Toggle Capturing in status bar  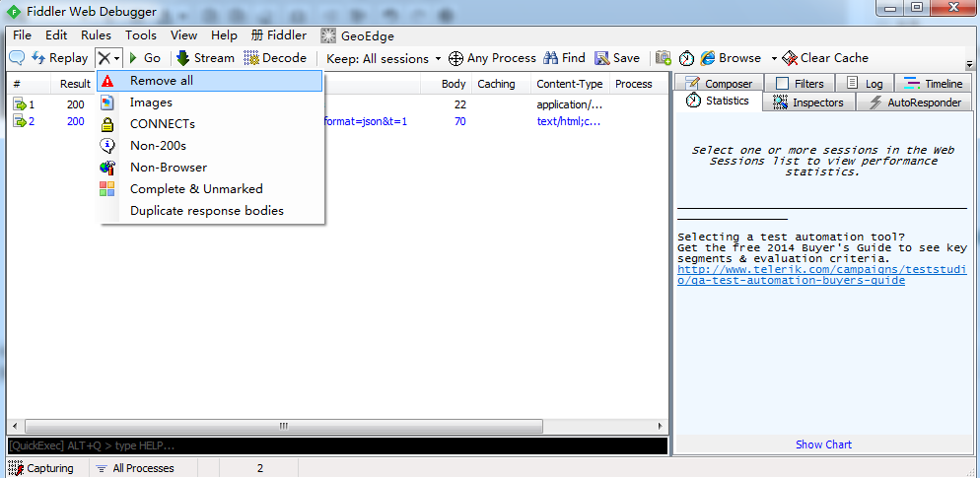coord(40,468)
